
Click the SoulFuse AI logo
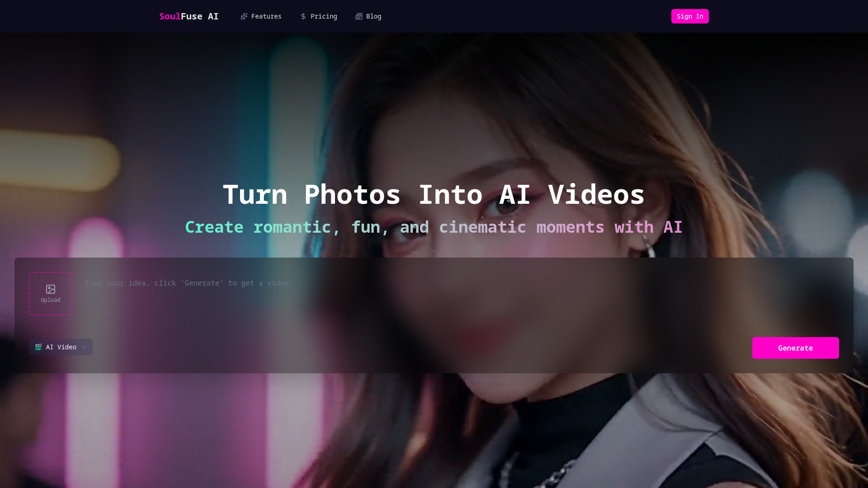pyautogui.click(x=189, y=16)
